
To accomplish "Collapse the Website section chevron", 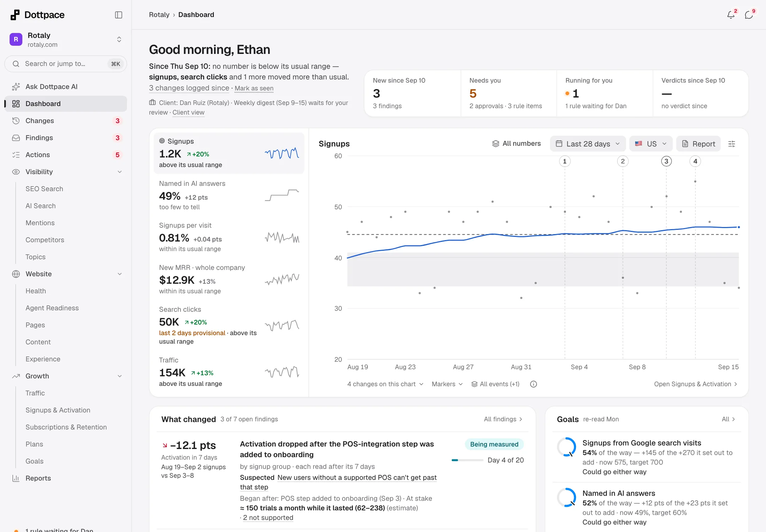I will click(x=120, y=274).
